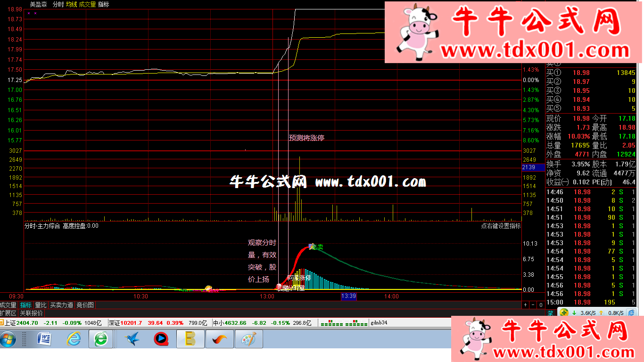The image size is (644, 362).
Task: Click the plus zoom button below the chart
Action: pyautogui.click(x=526, y=305)
